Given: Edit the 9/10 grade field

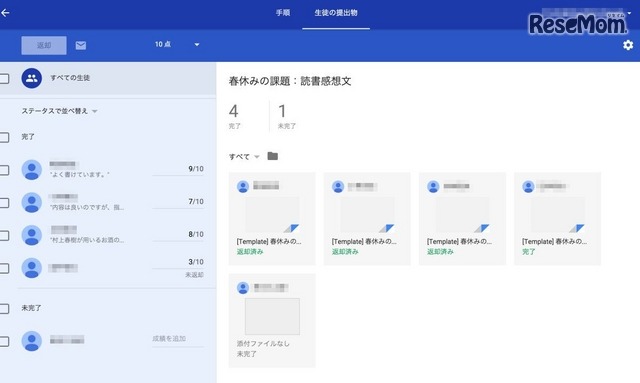Looking at the screenshot, I should click(178, 169).
